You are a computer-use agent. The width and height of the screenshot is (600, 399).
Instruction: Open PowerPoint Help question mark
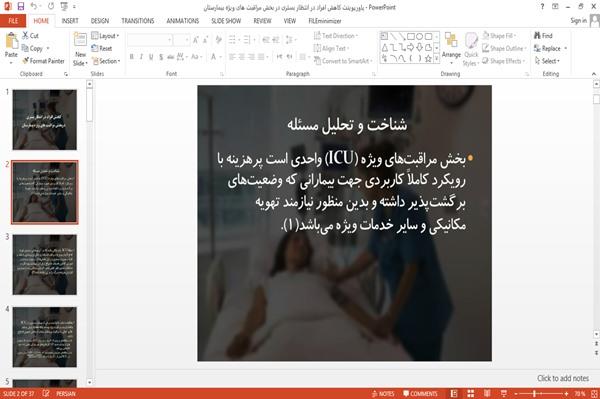(542, 7)
